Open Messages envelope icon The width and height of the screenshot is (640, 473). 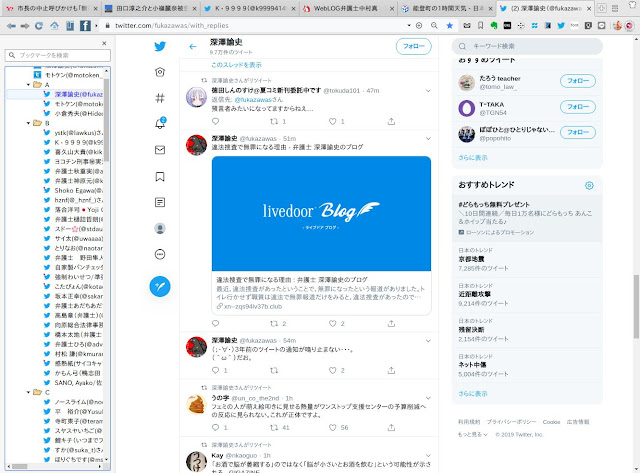tap(160, 150)
